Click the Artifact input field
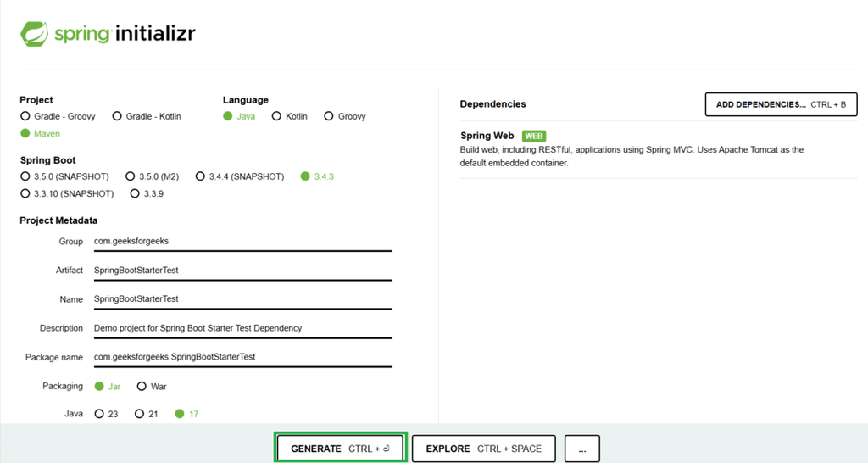 (243, 271)
